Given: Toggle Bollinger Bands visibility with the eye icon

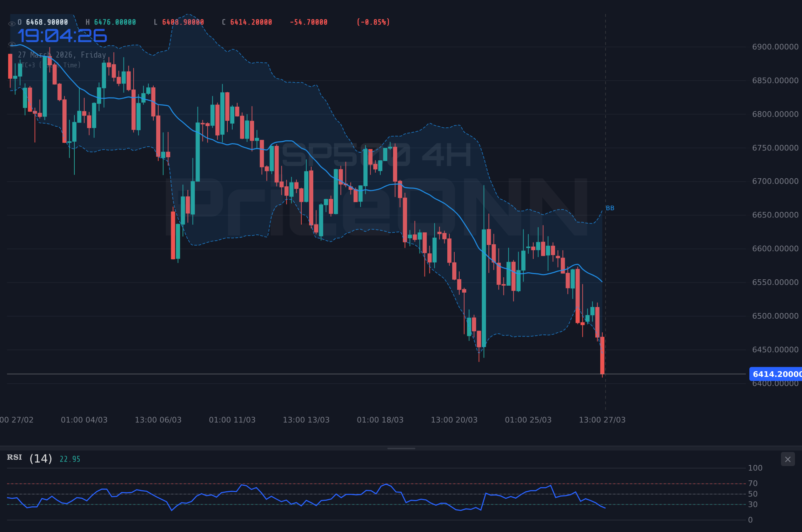Looking at the screenshot, I should pyautogui.click(x=12, y=44).
